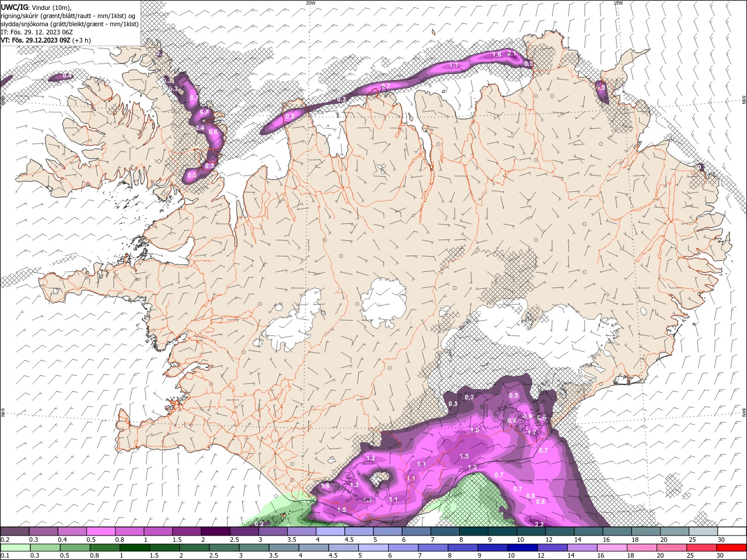
Task: Select the darkest purple 2 swatch in upper legend
Action: (x=215, y=531)
